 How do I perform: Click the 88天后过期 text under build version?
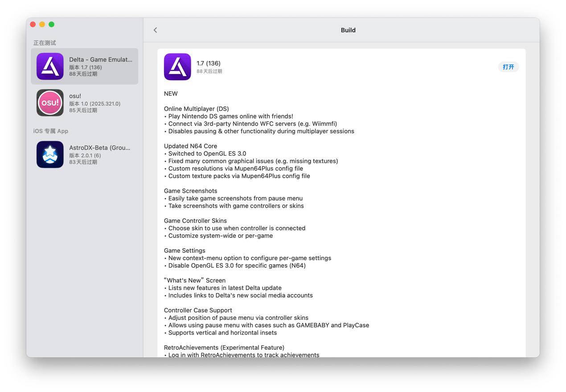pyautogui.click(x=209, y=71)
